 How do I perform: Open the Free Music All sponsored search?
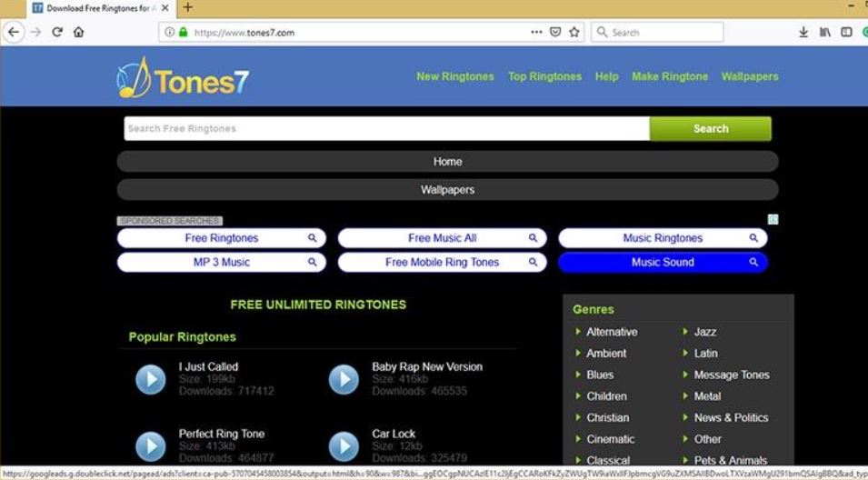click(x=443, y=238)
